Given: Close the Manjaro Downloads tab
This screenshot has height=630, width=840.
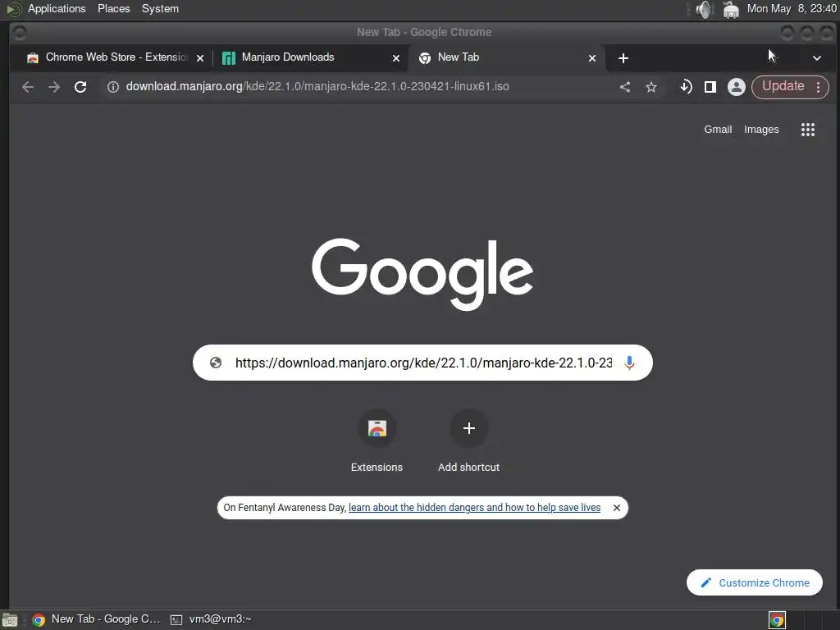Looking at the screenshot, I should 396,58.
